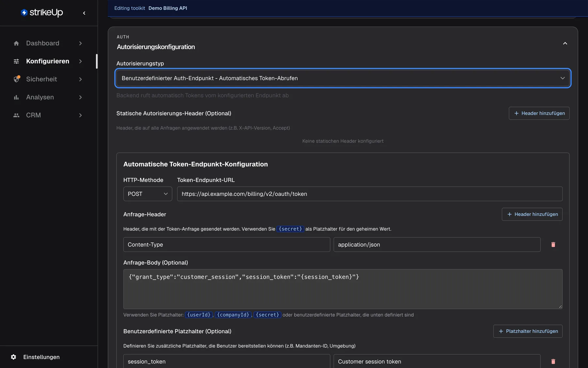Click the {companyId} placeholder chip
Screen dimensions: 588x368
click(x=233, y=315)
